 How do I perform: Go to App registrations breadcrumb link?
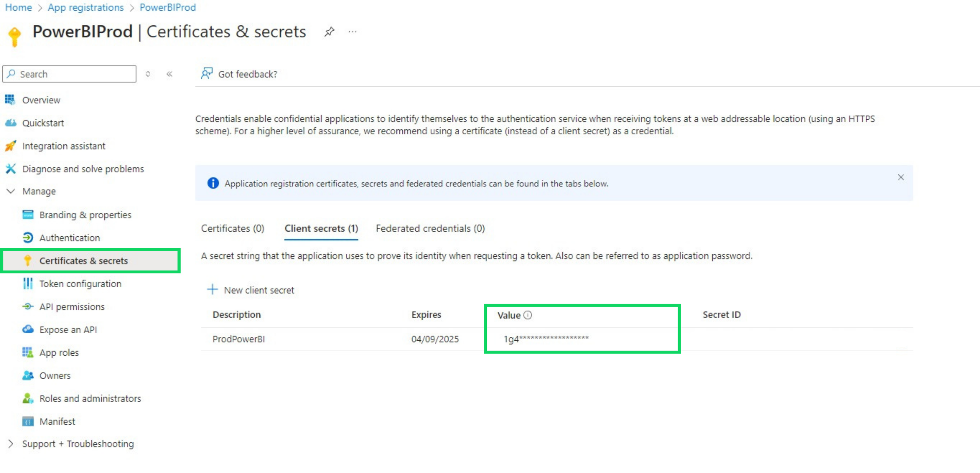click(x=86, y=7)
